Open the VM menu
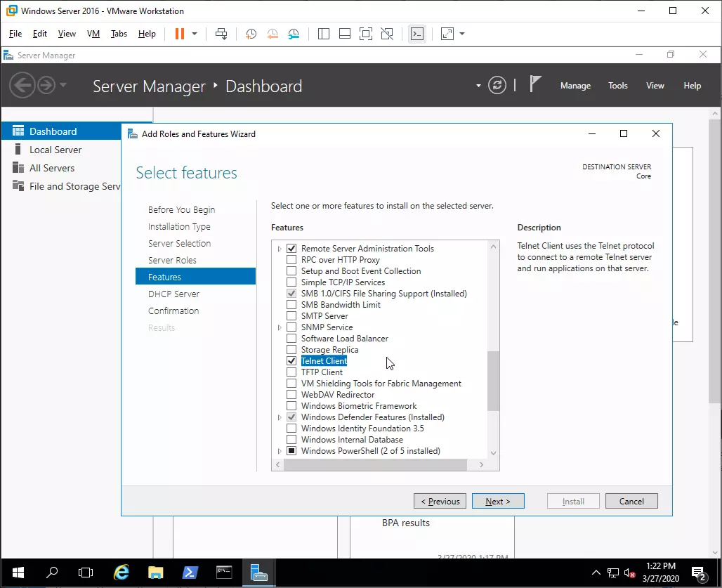722x588 pixels. pyautogui.click(x=93, y=34)
